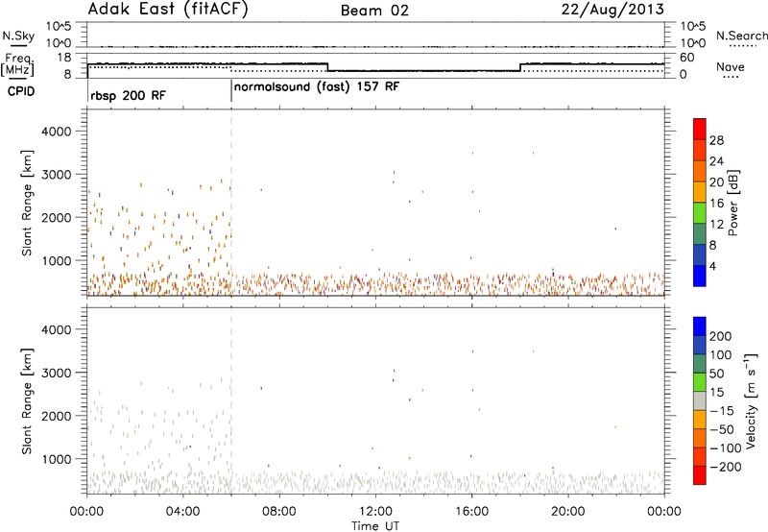768x532 pixels.
Task: Click the red bottom of Velocity color bar
Action: tap(700, 475)
